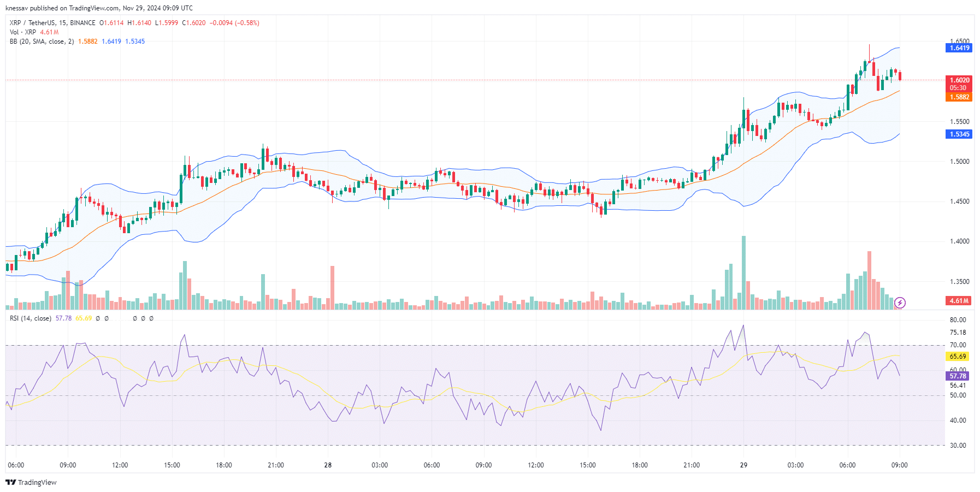
Task: Click the 28 date label on time axis
Action: [x=328, y=465]
